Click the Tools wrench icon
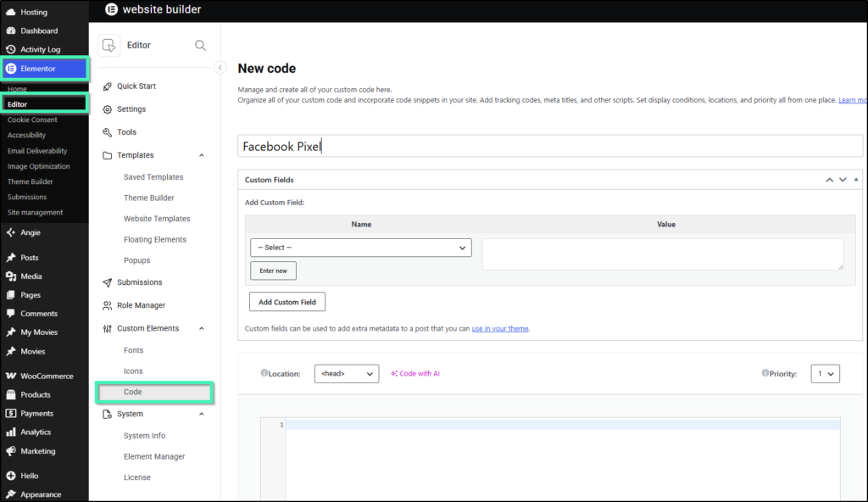The height and width of the screenshot is (502, 868). [x=108, y=132]
